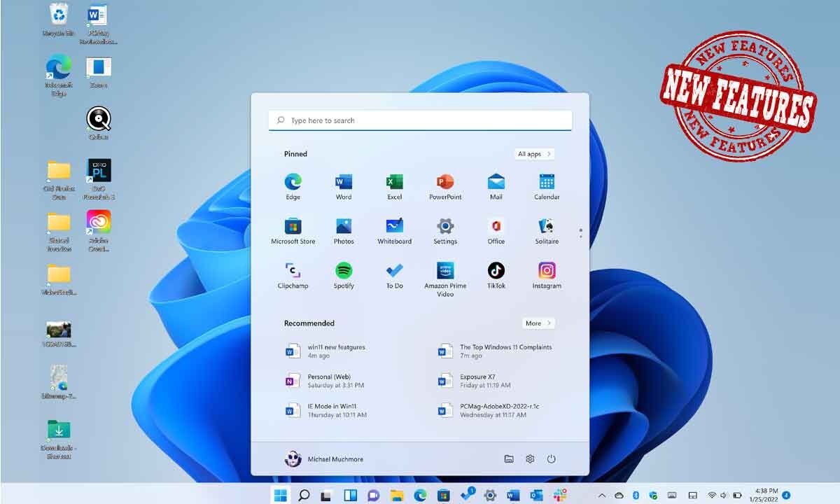Open the touch keyboard tray icon

[671, 496]
